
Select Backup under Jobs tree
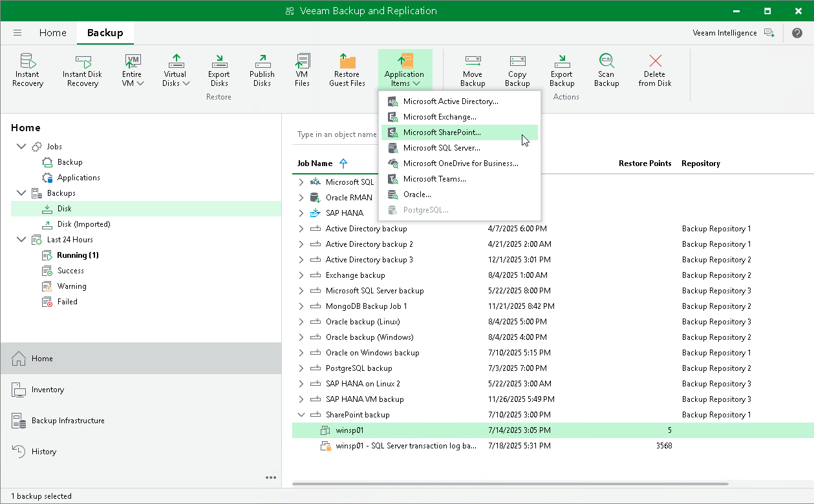[x=70, y=162]
